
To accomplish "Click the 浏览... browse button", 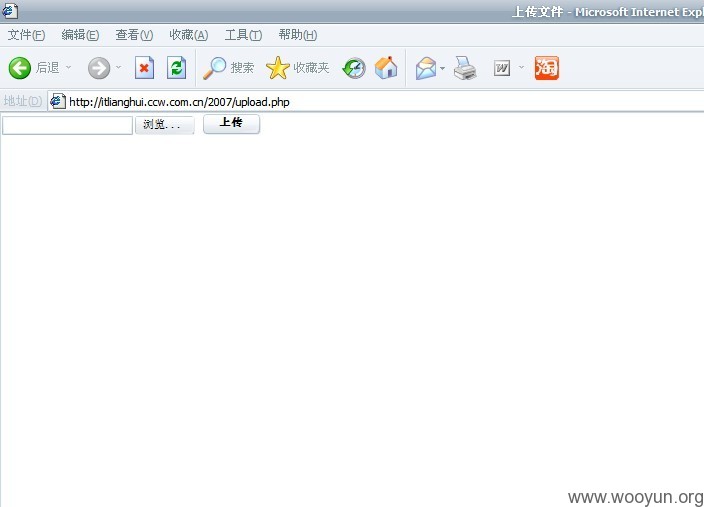I will click(165, 125).
